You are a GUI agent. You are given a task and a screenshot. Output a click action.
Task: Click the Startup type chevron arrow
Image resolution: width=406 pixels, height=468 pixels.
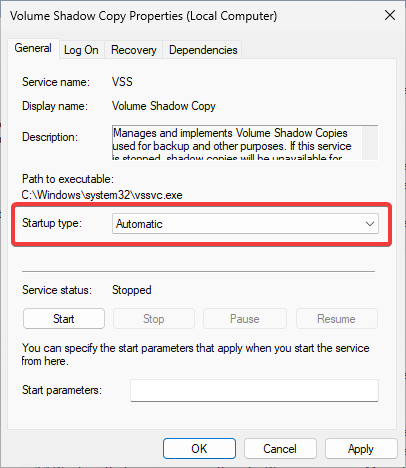tap(370, 224)
